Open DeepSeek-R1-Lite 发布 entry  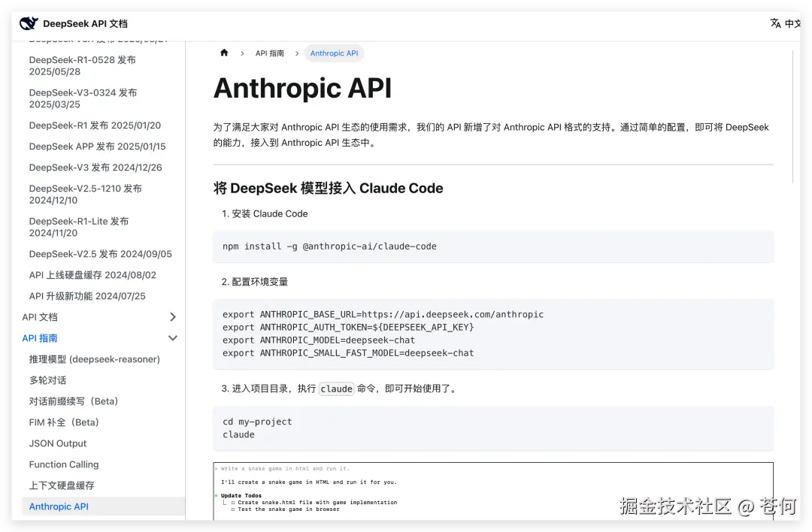79,227
